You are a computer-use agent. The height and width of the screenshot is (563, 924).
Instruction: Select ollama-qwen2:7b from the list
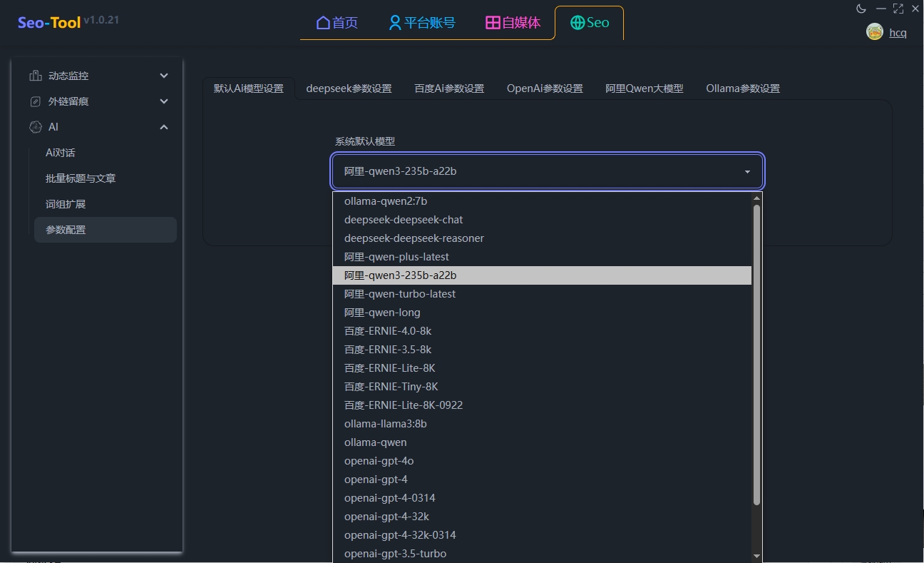click(x=542, y=201)
